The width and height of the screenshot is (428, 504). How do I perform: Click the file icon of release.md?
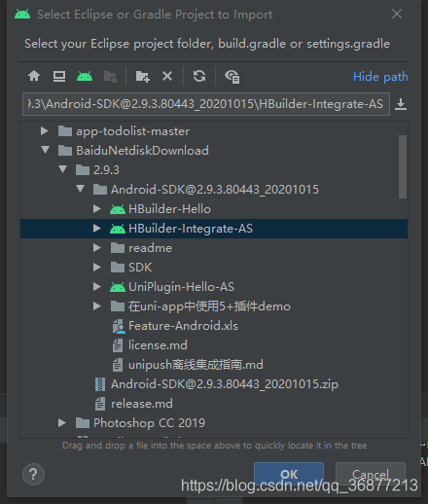point(100,404)
